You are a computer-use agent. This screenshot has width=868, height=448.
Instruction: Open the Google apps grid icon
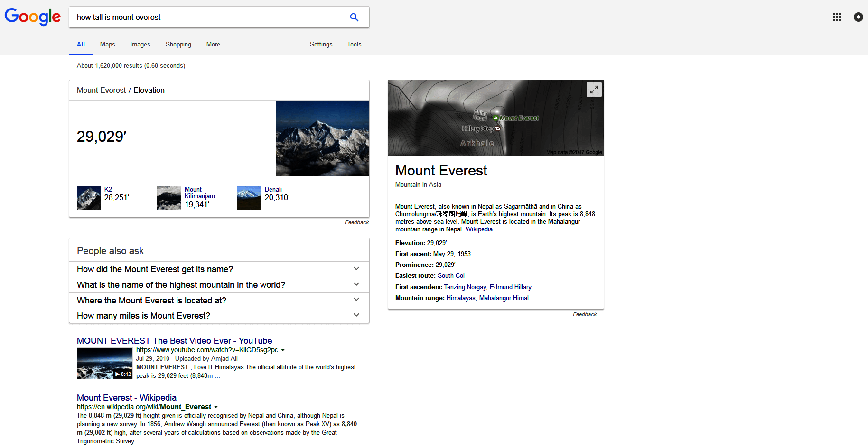coord(837,17)
